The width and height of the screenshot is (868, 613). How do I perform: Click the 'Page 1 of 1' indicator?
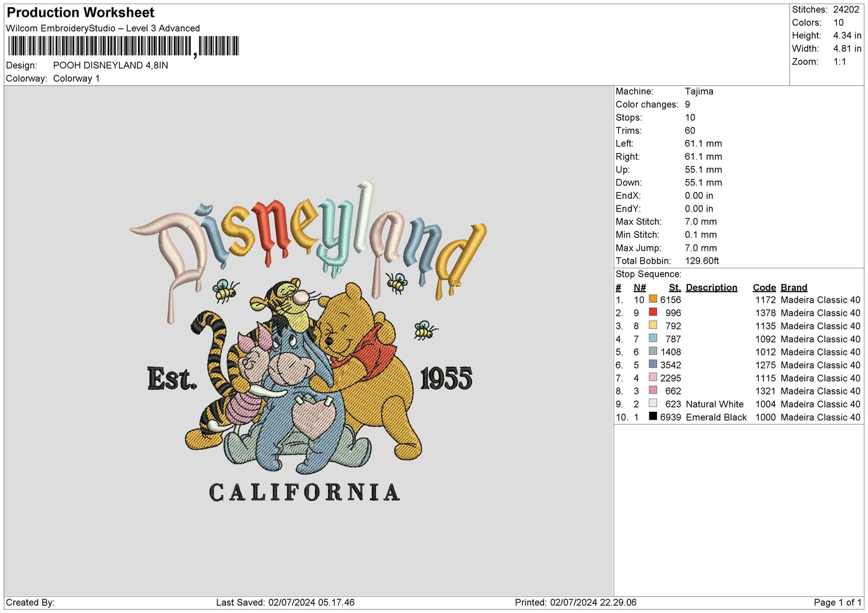(x=837, y=603)
